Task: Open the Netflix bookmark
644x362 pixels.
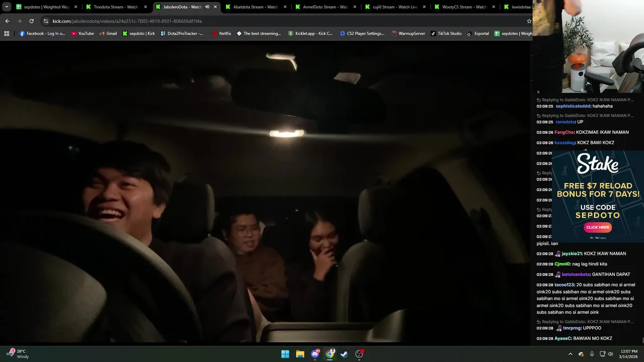Action: point(221,34)
